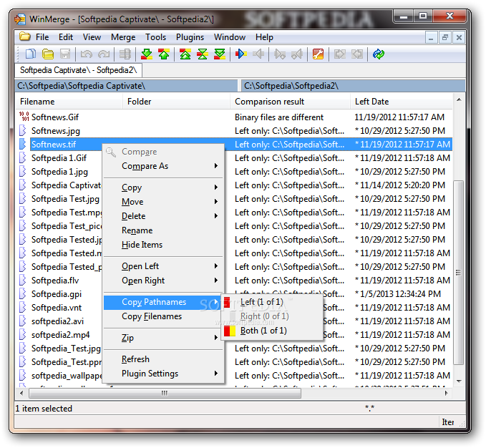Expand the Zip submenu
Viewport: 486px width, 448px height.
click(163, 338)
